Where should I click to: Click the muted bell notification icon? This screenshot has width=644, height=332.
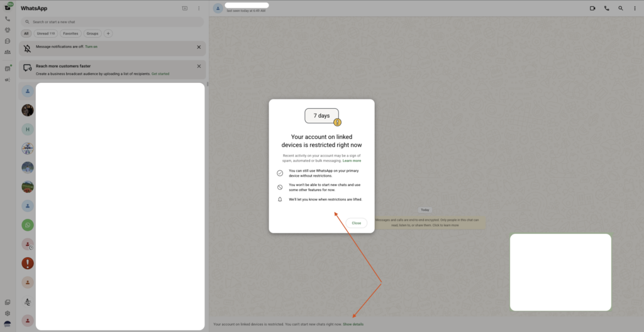coord(27,48)
